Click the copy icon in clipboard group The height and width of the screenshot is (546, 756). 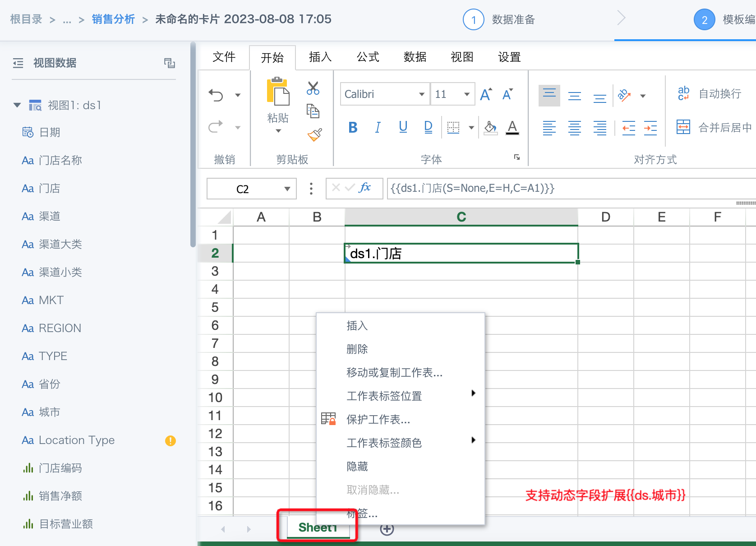pos(313,111)
